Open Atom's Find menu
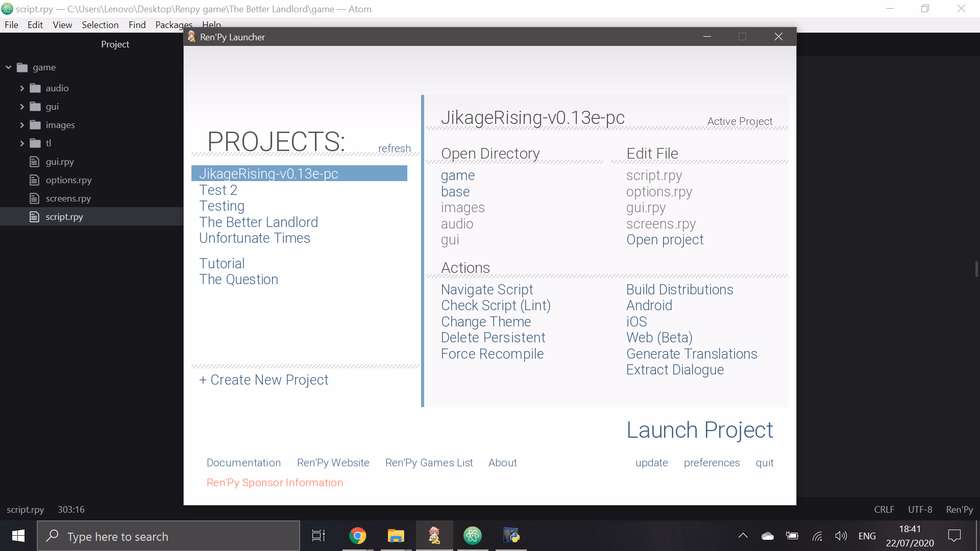The image size is (980, 551). tap(137, 25)
